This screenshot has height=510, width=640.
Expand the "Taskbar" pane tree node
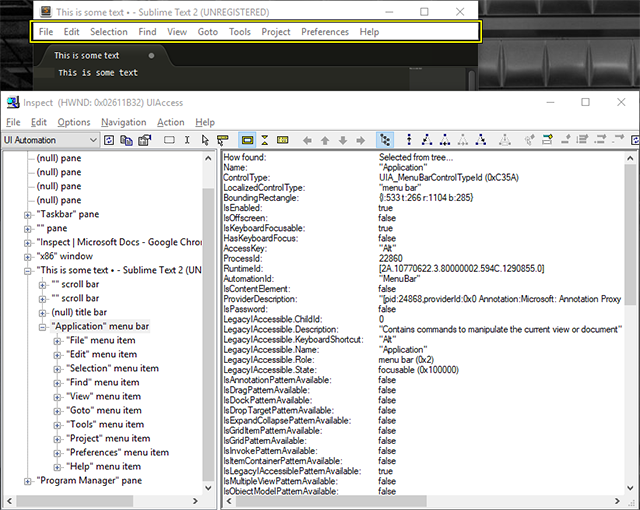pos(27,215)
